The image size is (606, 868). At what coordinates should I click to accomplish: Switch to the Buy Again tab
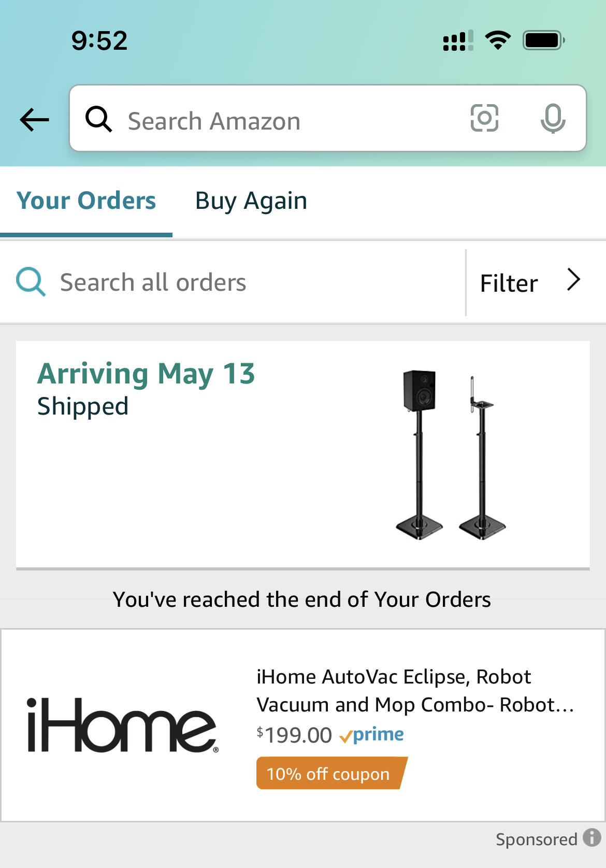click(251, 201)
